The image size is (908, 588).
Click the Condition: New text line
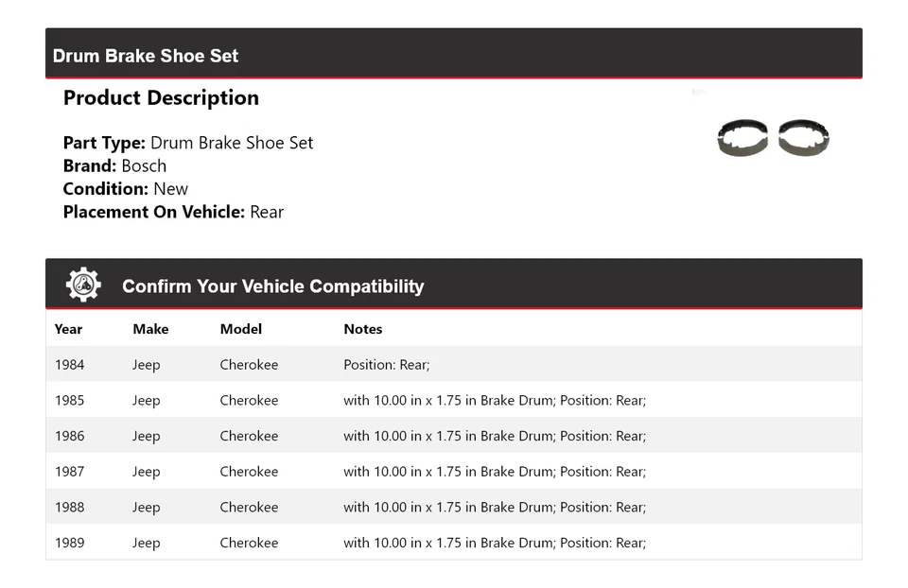point(126,189)
